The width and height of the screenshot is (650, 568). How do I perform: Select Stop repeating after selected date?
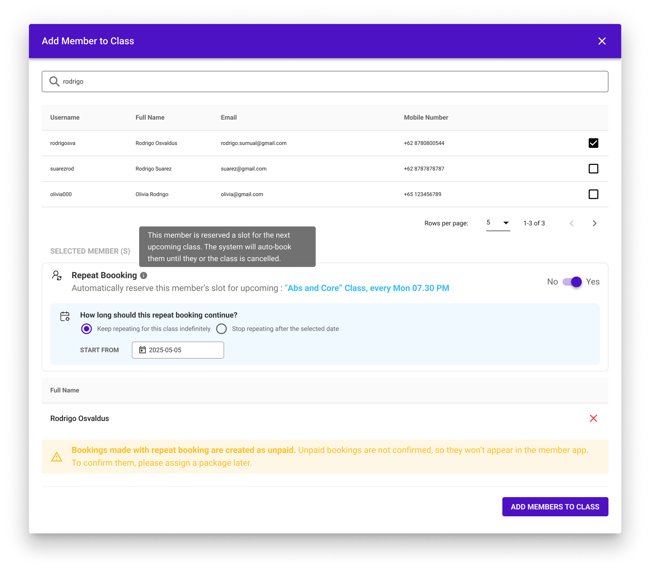[x=221, y=329]
